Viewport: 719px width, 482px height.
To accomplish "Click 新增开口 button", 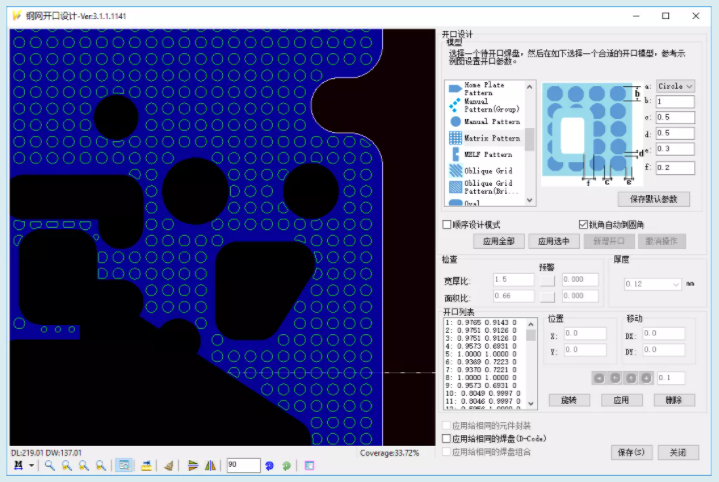I will [608, 241].
